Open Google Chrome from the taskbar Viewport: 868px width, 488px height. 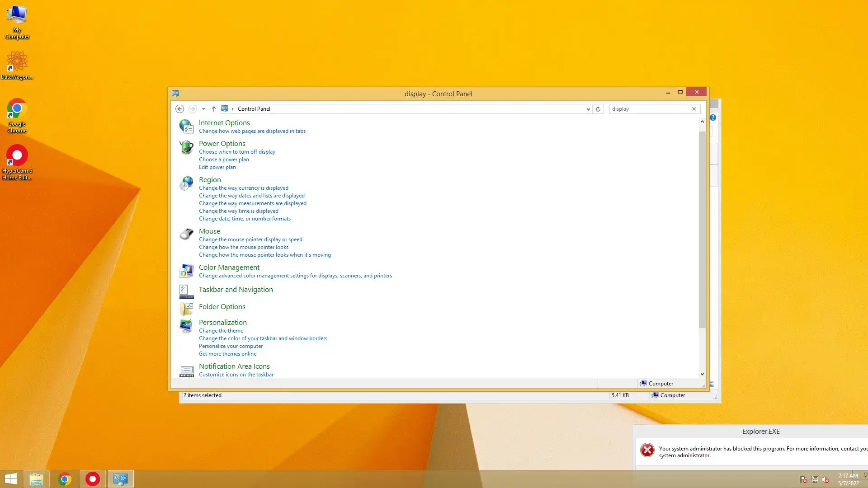(x=65, y=479)
